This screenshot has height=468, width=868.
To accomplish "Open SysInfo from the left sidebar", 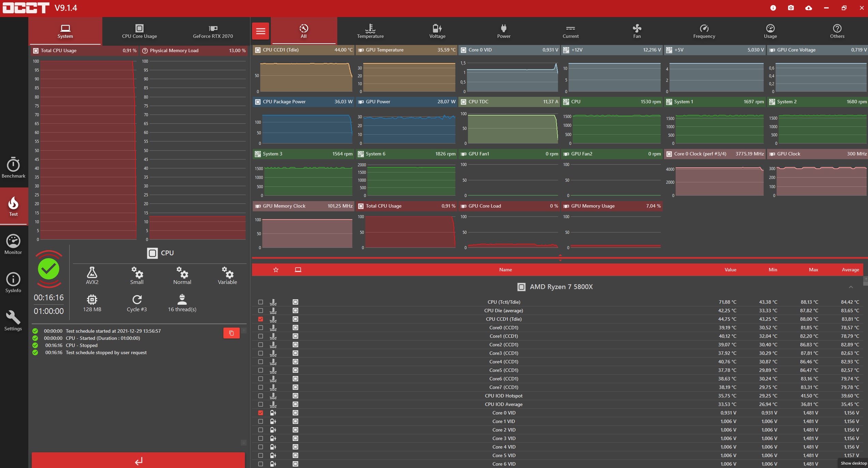I will (13, 283).
